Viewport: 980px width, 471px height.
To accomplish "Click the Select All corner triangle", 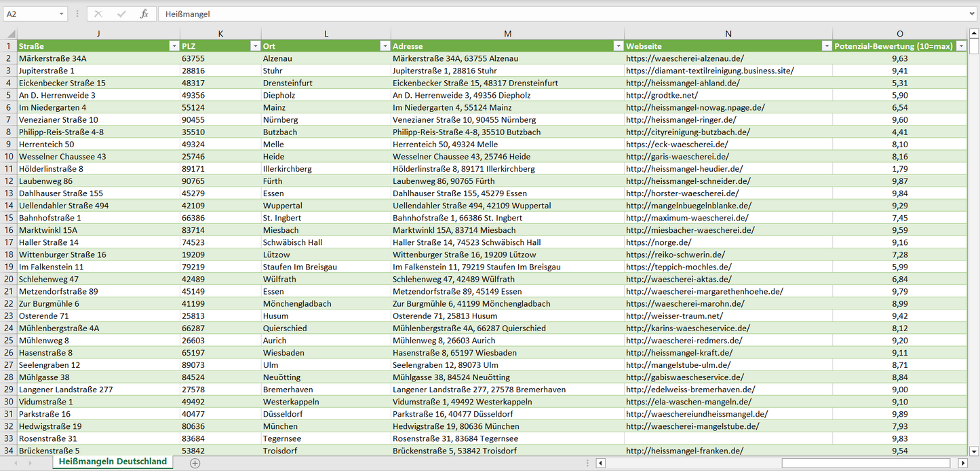I will [10, 34].
